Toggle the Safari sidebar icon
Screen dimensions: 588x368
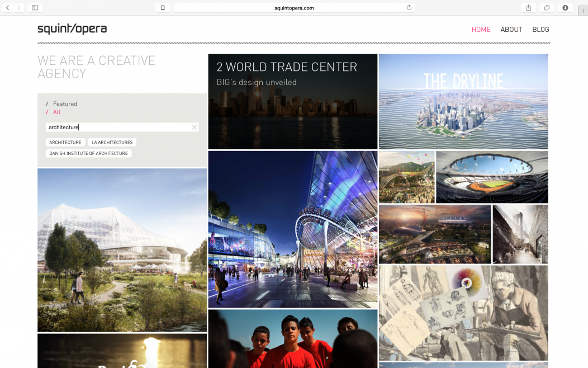[x=35, y=7]
